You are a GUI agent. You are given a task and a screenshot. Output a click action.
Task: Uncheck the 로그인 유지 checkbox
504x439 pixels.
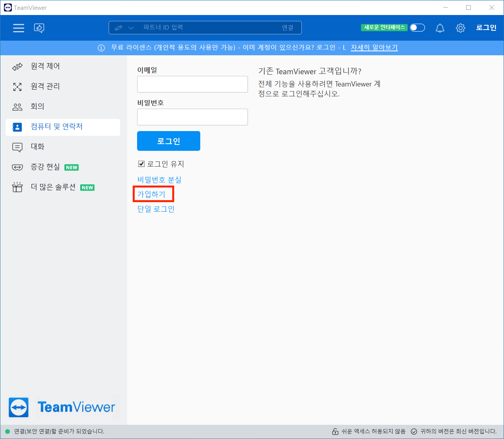pyautogui.click(x=141, y=163)
